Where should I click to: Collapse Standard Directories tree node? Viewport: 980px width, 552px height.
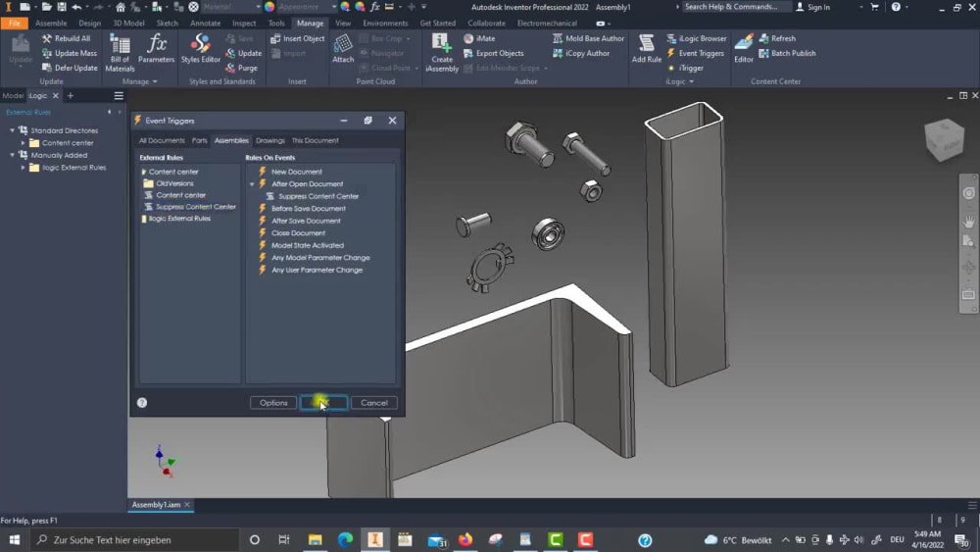12,130
